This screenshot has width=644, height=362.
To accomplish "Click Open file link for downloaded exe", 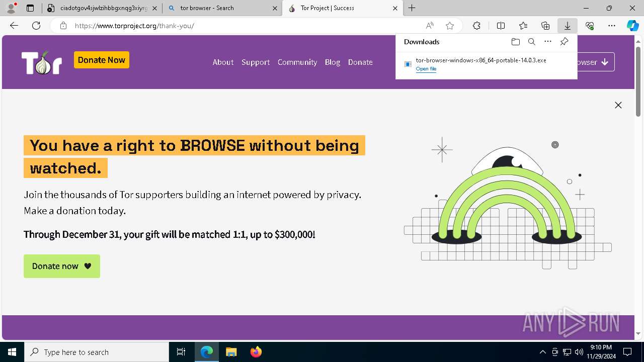I will point(426,69).
